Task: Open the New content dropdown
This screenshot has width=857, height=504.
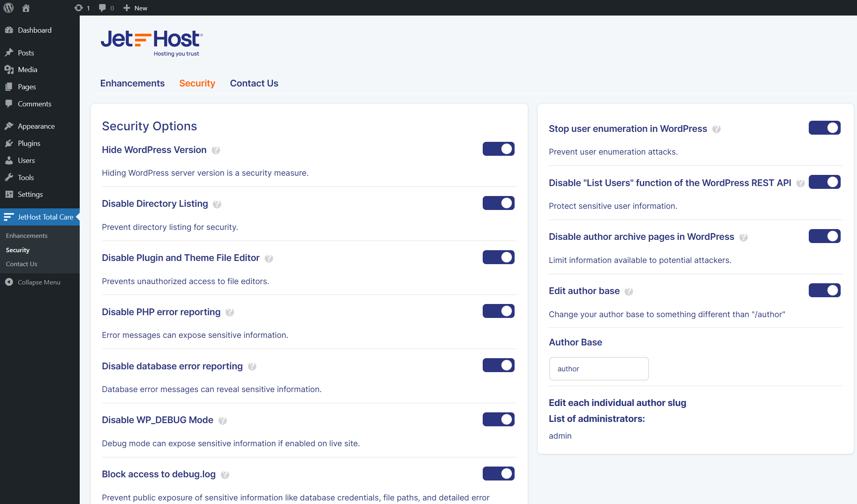Action: pyautogui.click(x=136, y=8)
